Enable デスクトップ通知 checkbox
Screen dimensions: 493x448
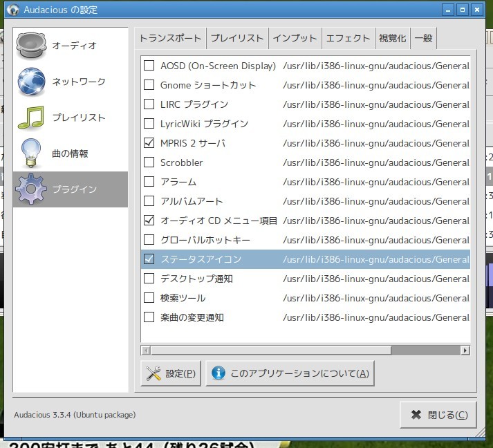click(149, 278)
